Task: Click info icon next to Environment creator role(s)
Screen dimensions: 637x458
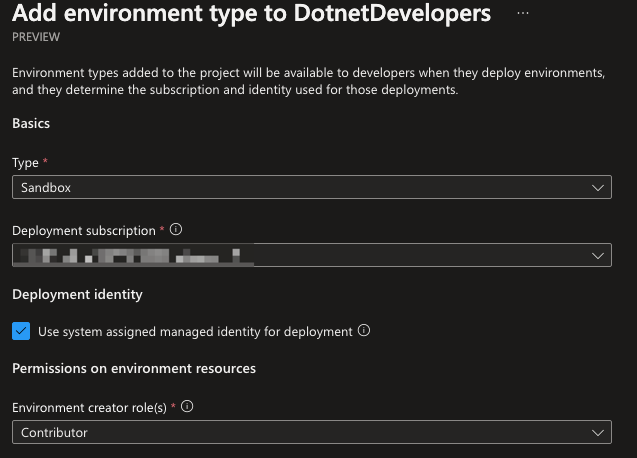Action: (187, 407)
